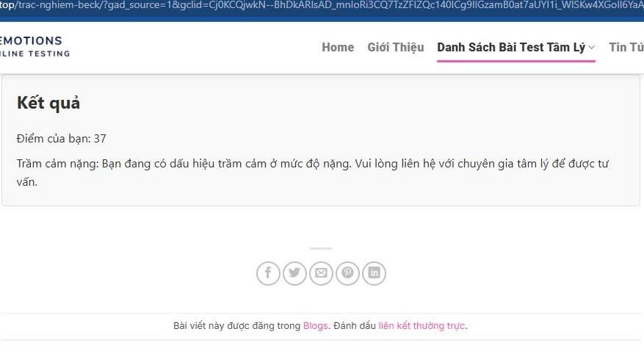Open the Blogs category link

315,326
